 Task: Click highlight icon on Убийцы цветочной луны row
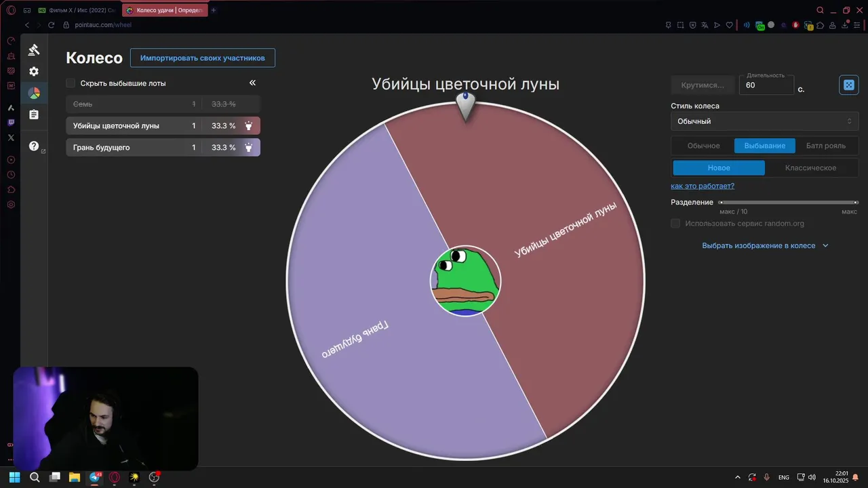pos(249,125)
